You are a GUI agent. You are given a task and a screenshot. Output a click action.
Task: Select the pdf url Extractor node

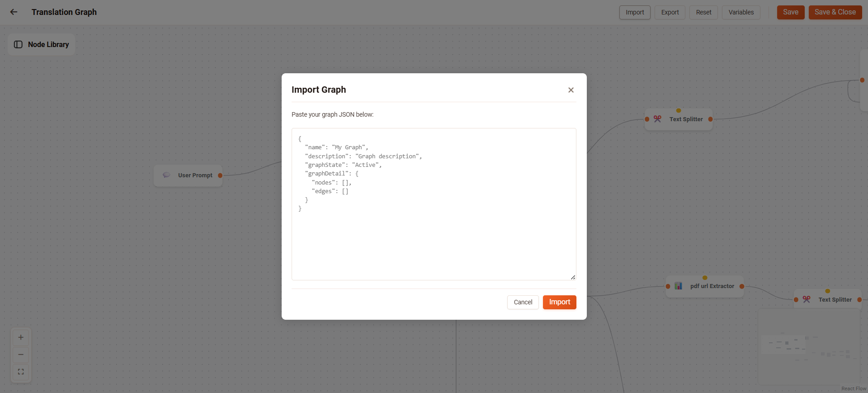705,286
